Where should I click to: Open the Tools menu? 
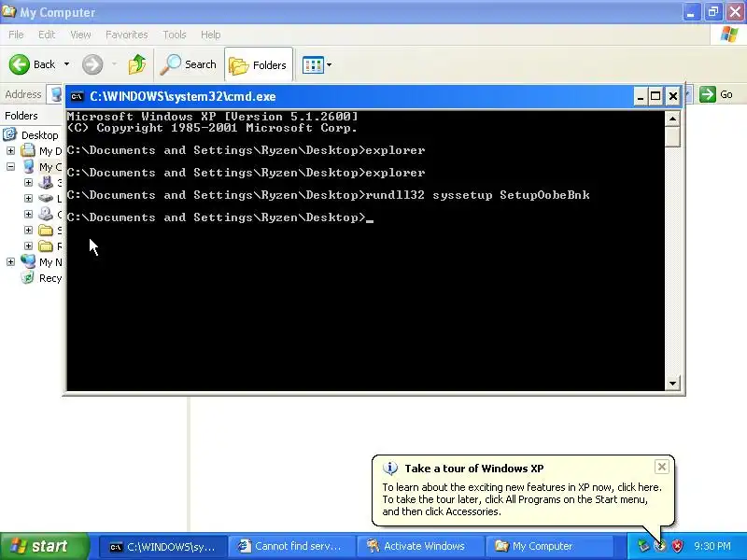coord(175,35)
